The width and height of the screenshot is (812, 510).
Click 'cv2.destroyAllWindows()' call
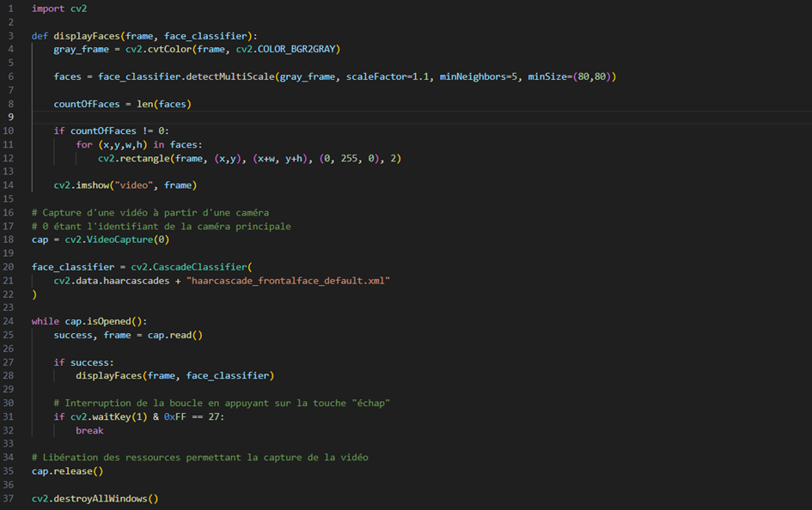tap(95, 499)
